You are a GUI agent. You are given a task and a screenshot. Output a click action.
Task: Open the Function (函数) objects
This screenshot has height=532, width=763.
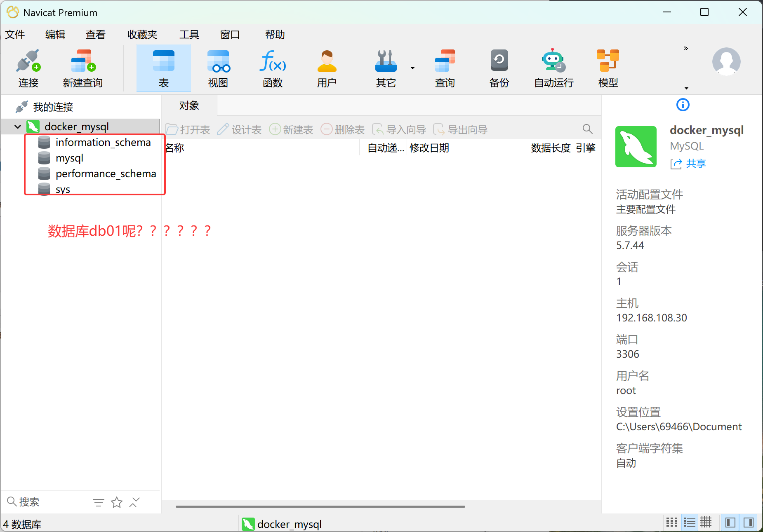click(273, 68)
